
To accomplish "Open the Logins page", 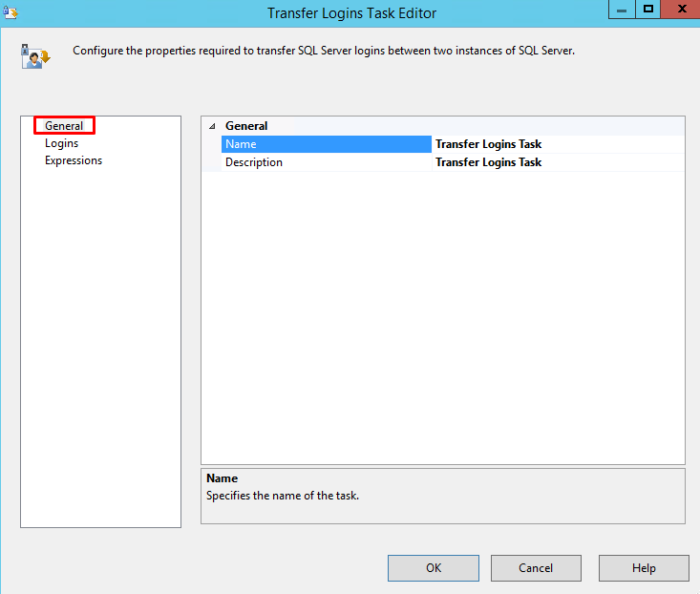I will click(62, 143).
